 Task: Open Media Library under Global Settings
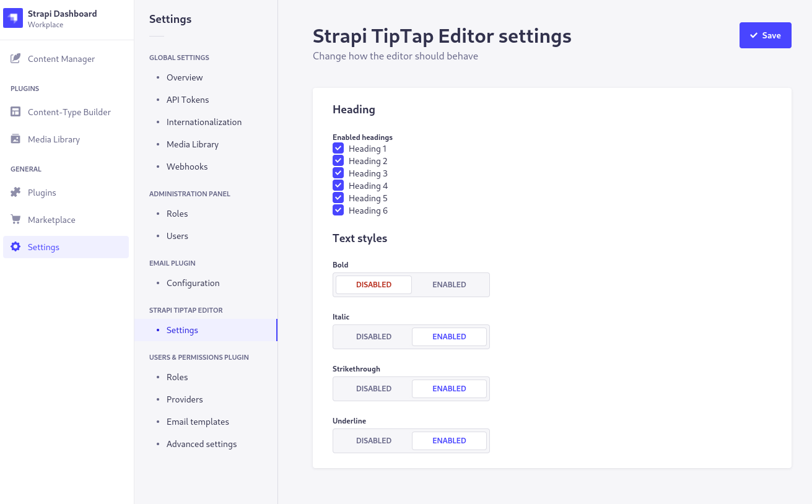(x=193, y=144)
